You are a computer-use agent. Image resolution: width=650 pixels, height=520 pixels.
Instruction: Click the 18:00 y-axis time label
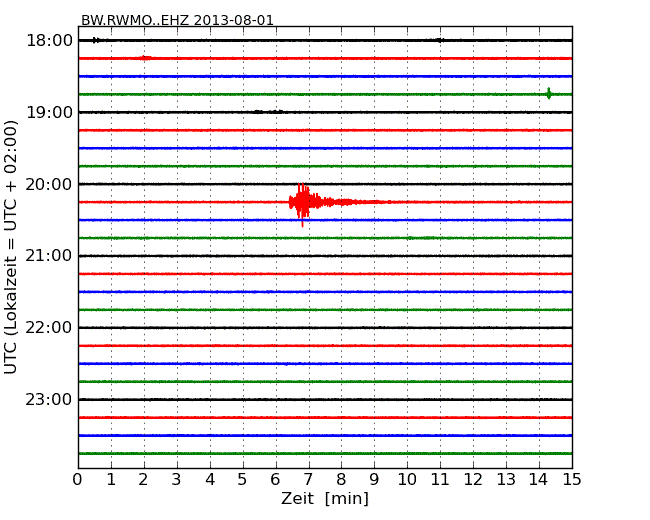(x=49, y=41)
